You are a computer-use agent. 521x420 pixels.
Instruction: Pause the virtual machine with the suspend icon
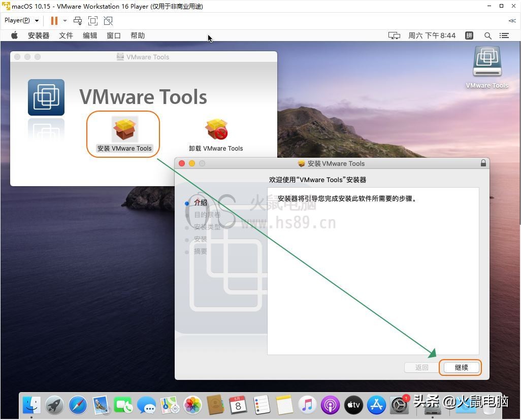[x=54, y=21]
